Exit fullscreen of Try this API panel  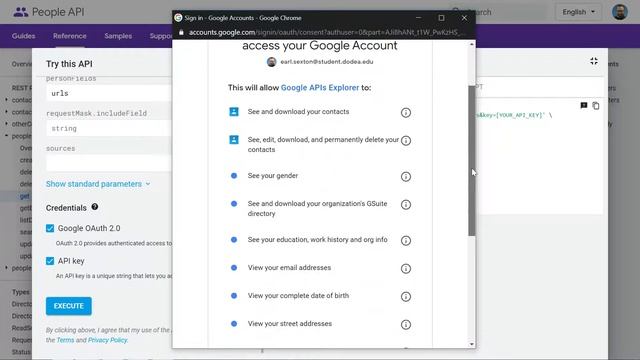594,61
